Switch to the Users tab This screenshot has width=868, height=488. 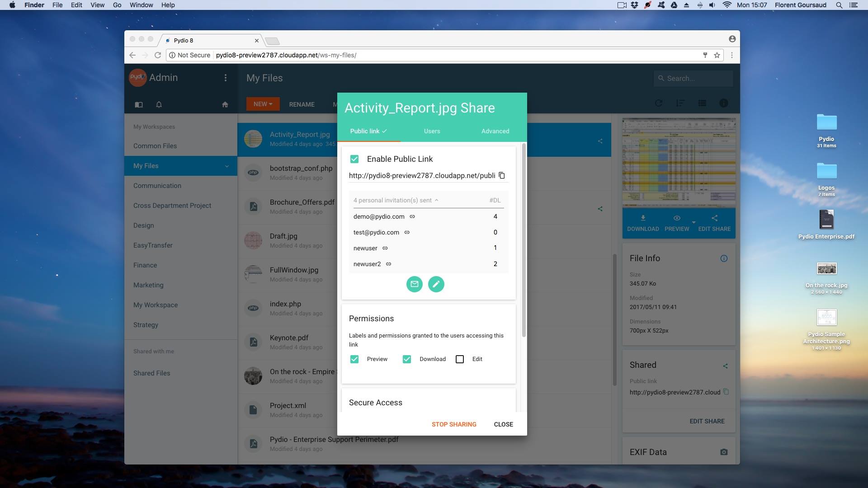pyautogui.click(x=432, y=131)
